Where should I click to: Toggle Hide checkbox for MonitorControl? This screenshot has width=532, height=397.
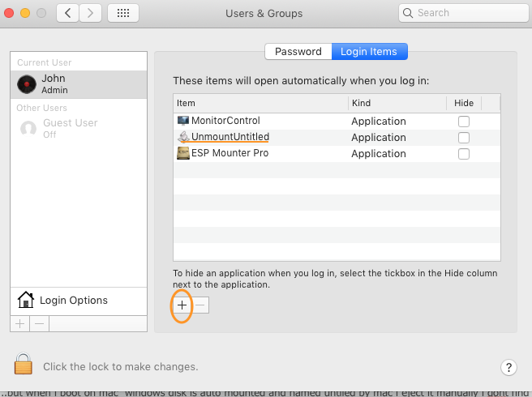coord(463,122)
